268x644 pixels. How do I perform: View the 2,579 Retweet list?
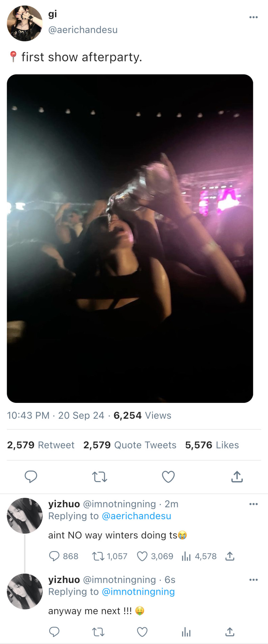point(41,445)
